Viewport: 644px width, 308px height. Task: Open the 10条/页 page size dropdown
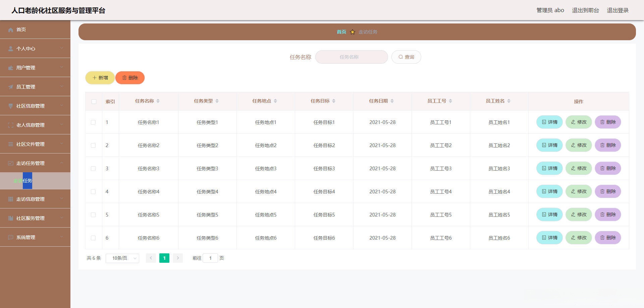tap(122, 258)
